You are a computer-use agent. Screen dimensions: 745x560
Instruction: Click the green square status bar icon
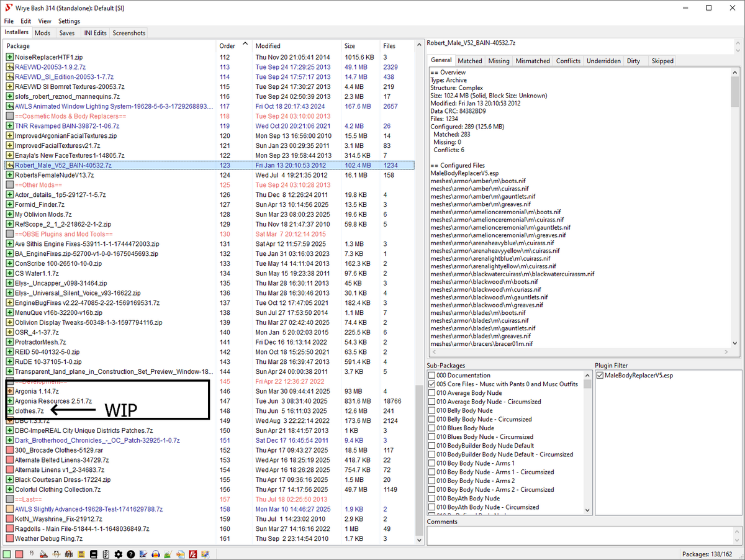(7, 554)
